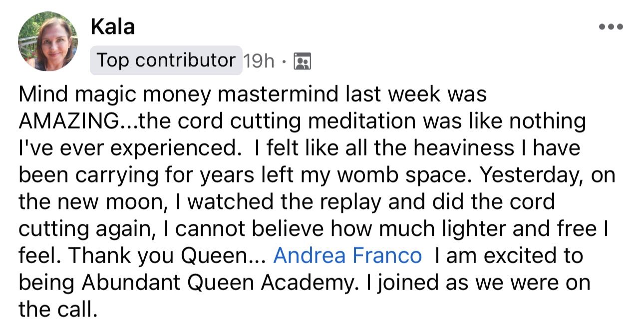
Task: Click the group members audience icon
Action: [x=302, y=61]
